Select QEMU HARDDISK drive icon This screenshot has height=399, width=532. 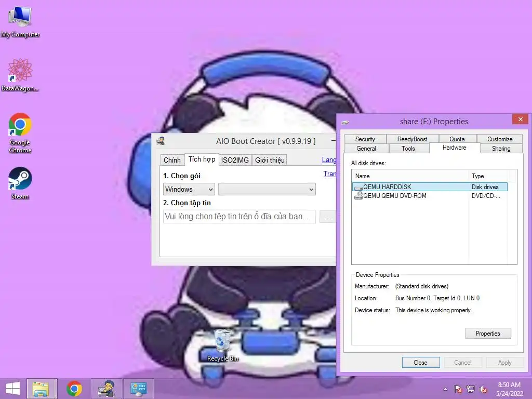click(358, 187)
